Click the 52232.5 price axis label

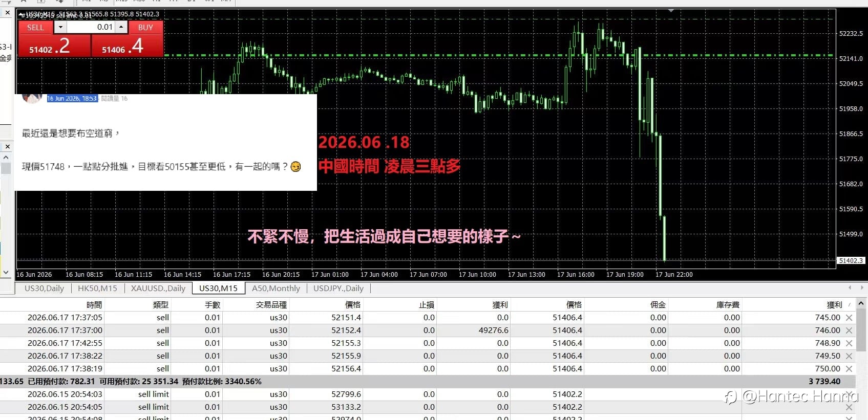851,34
